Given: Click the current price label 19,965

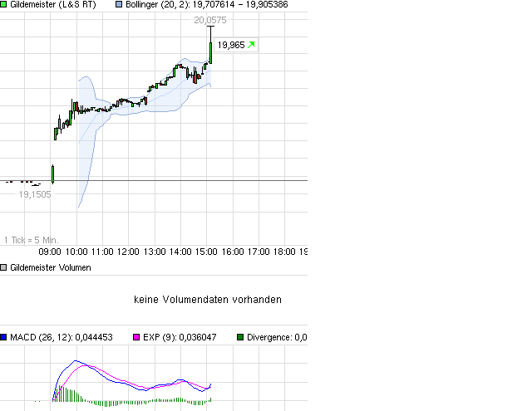Looking at the screenshot, I should 231,45.
